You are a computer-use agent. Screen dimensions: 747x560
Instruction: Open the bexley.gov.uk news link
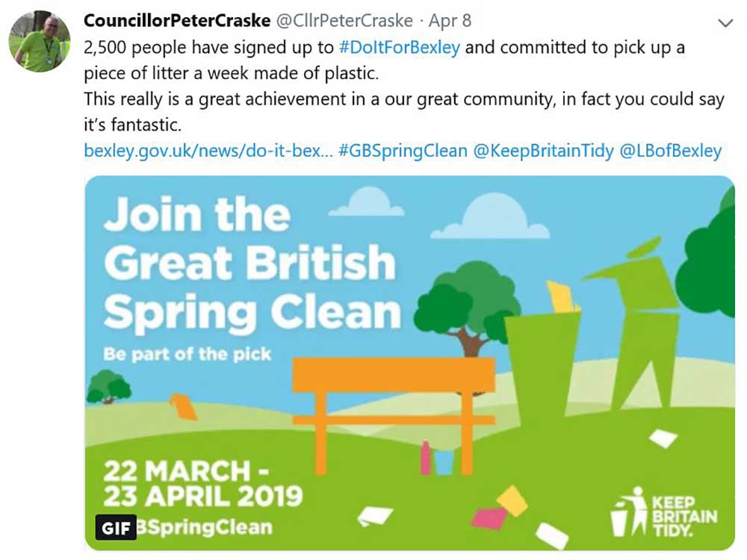click(x=208, y=151)
